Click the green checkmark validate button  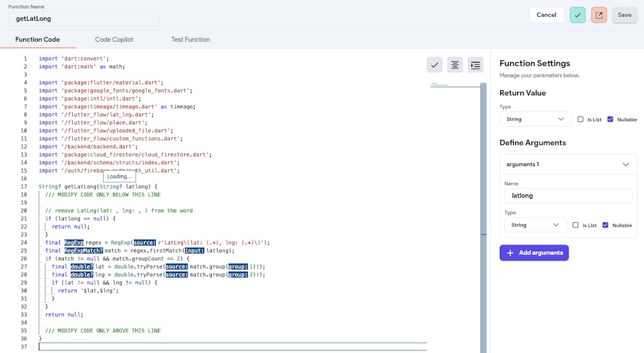click(578, 15)
